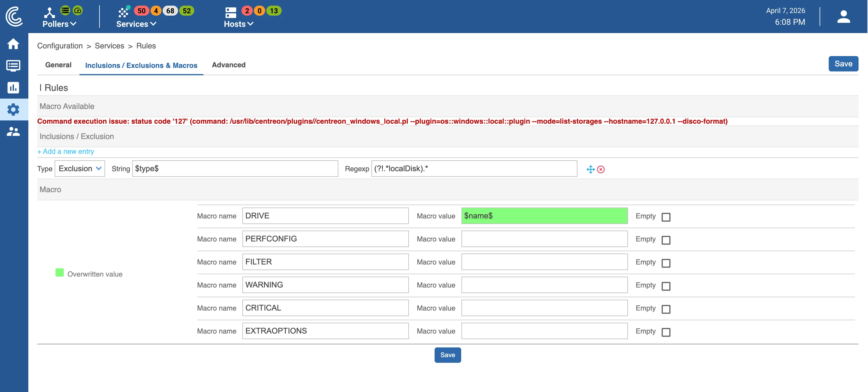Expand the Hosts menu
The image size is (868, 392).
pos(238,24)
